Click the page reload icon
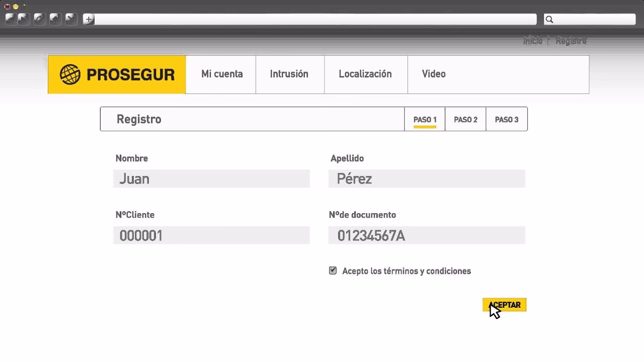Viewport: 644px width, 362px height. 40,19
